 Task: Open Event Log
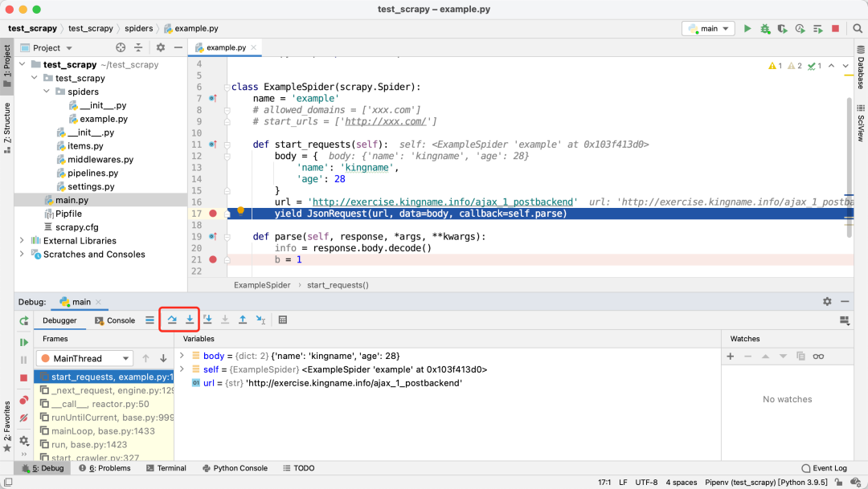pyautogui.click(x=825, y=468)
